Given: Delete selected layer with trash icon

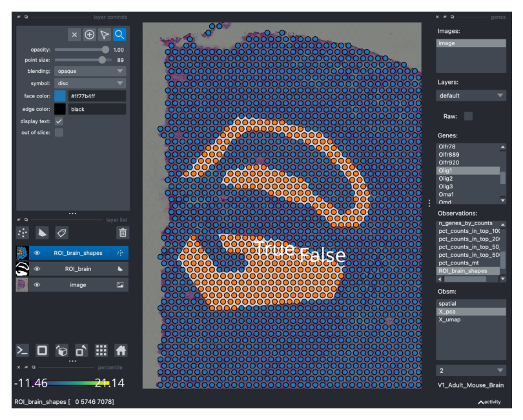Looking at the screenshot, I should (122, 233).
